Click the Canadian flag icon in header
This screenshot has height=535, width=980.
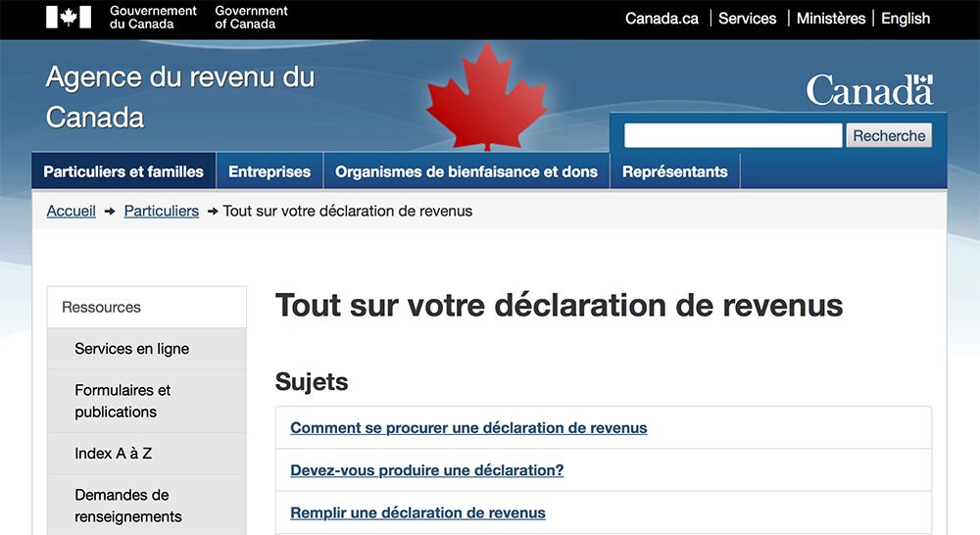click(x=69, y=18)
